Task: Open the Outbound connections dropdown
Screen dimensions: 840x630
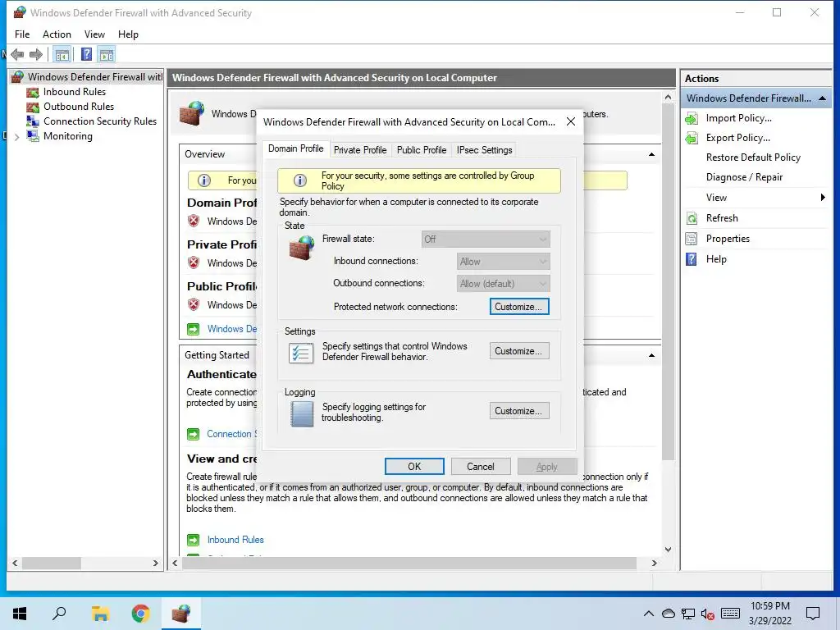Action: [503, 283]
